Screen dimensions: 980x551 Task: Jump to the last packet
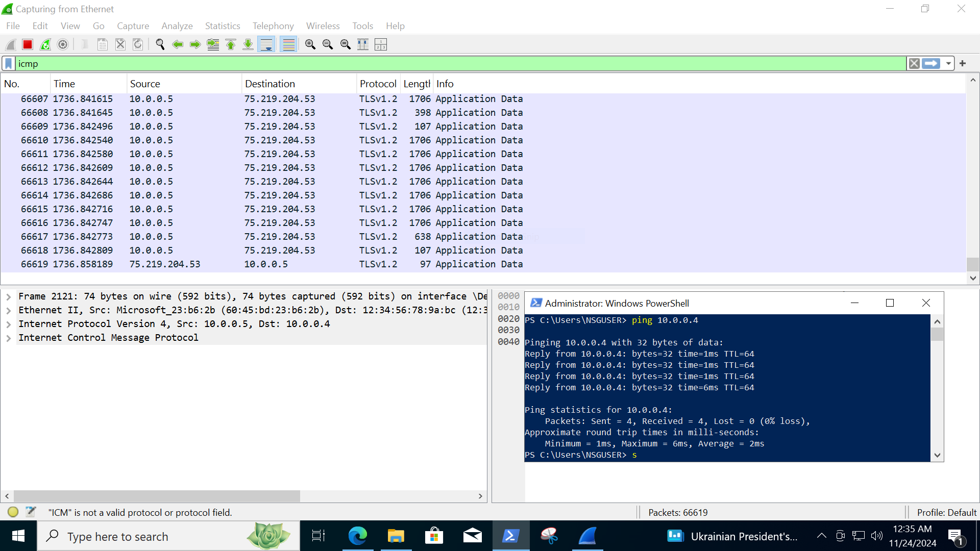coord(248,45)
